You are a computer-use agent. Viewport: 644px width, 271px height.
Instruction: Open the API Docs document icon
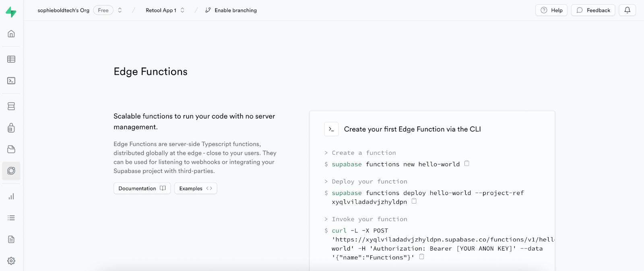(11, 239)
